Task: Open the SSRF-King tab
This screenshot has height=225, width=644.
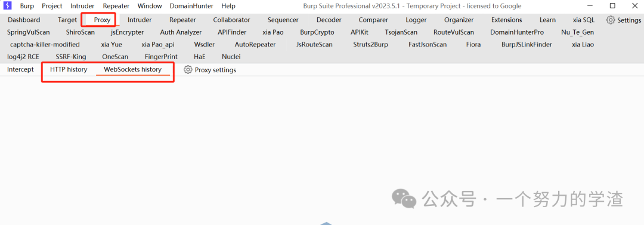Action: click(71, 57)
